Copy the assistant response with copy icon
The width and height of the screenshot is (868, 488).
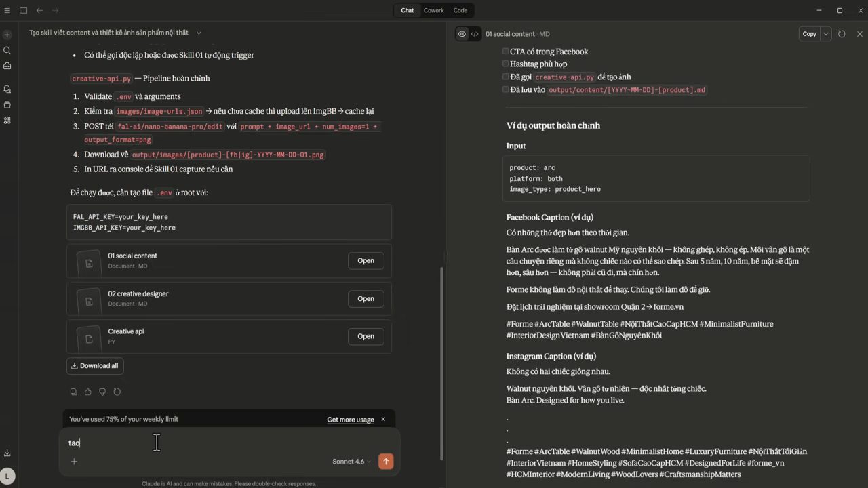pyautogui.click(x=73, y=392)
